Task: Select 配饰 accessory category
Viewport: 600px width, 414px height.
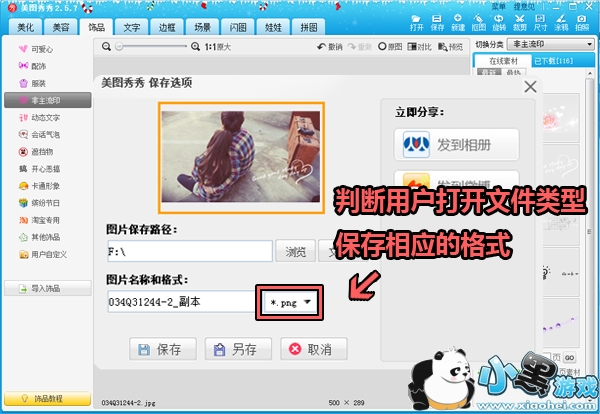Action: (x=32, y=66)
